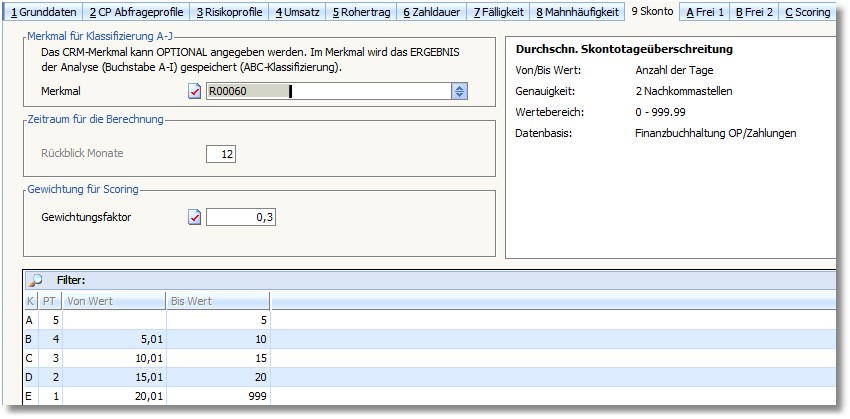Toggle the checkbox next to Merkmal
The height and width of the screenshot is (419, 850).
(195, 92)
